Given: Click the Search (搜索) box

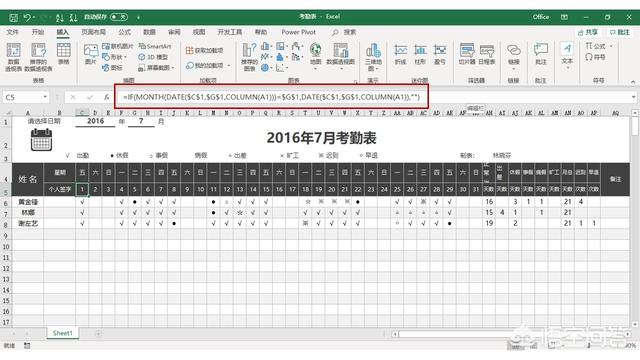Looking at the screenshot, I should coord(344,32).
